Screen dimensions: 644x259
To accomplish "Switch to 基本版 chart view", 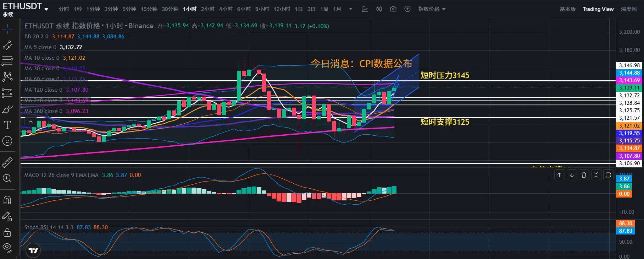I will click(x=568, y=9).
